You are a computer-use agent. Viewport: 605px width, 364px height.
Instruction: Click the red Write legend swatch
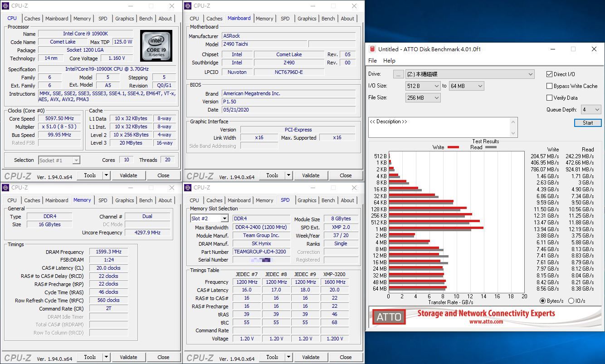pos(453,147)
